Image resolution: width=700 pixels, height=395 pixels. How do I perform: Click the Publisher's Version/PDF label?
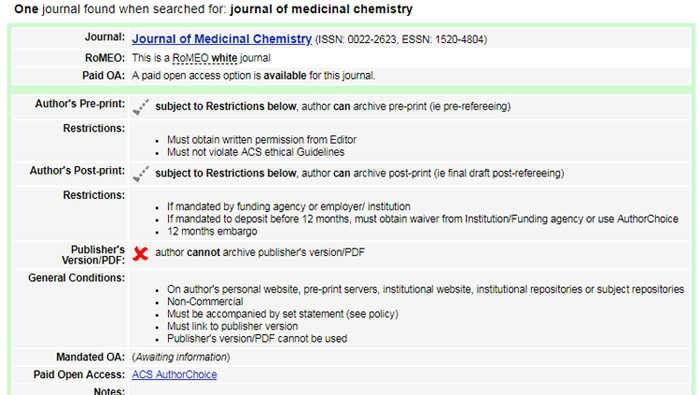click(x=93, y=255)
